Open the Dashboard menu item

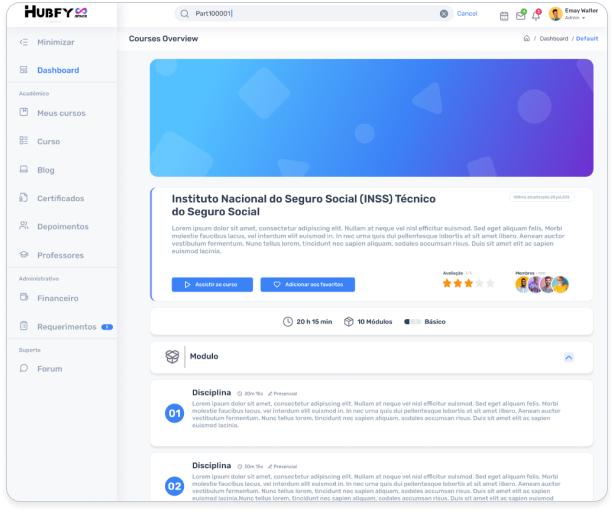(58, 70)
